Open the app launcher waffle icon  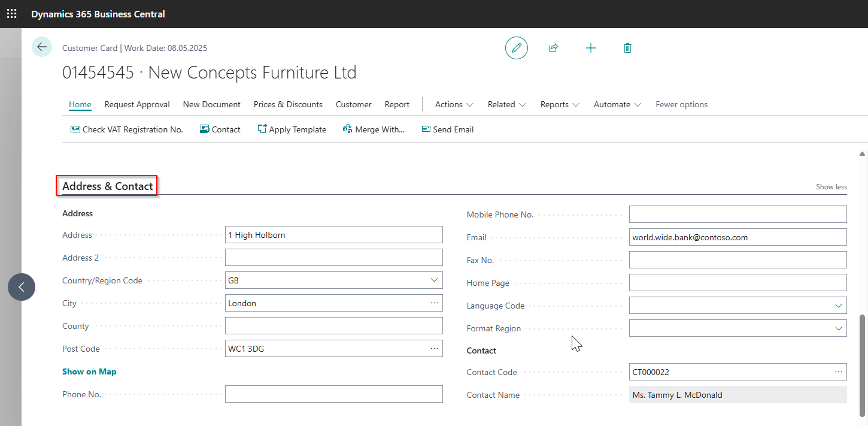pyautogui.click(x=12, y=14)
